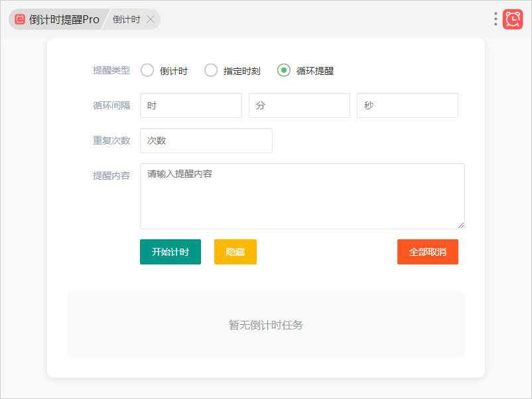Click the 分 minutes interval field

click(299, 105)
